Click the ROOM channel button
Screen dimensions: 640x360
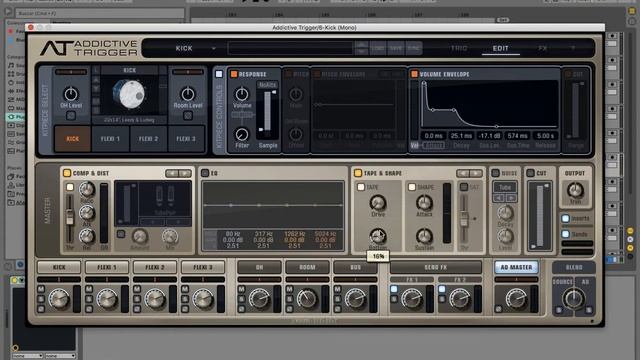[x=307, y=267]
